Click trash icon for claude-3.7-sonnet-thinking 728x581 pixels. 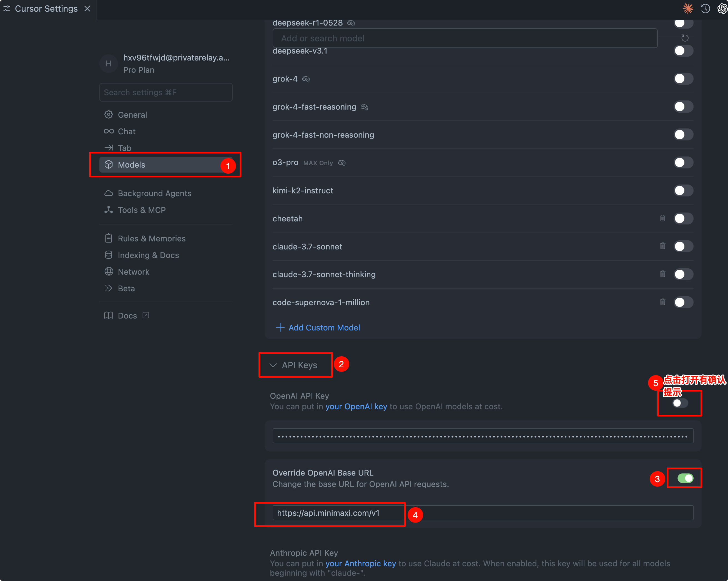click(662, 274)
